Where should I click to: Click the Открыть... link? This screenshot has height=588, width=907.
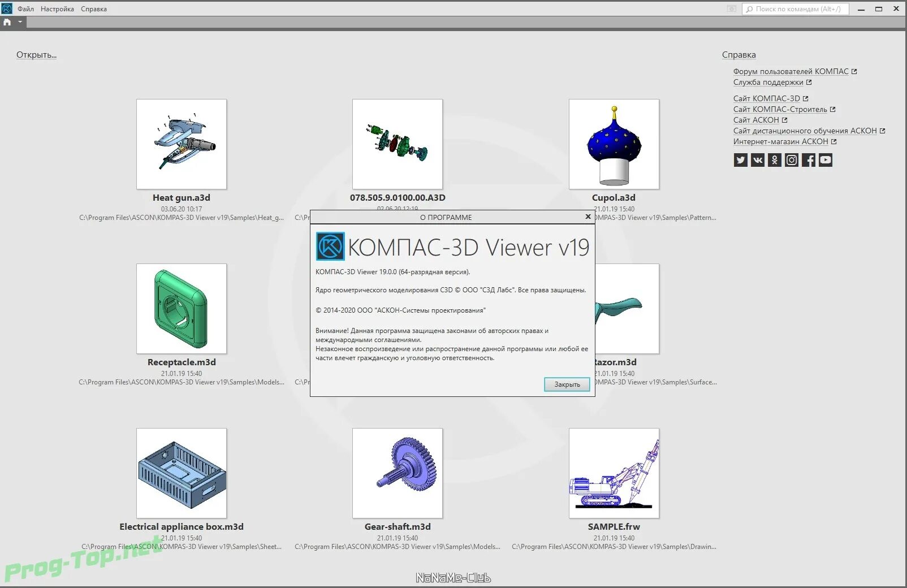36,55
